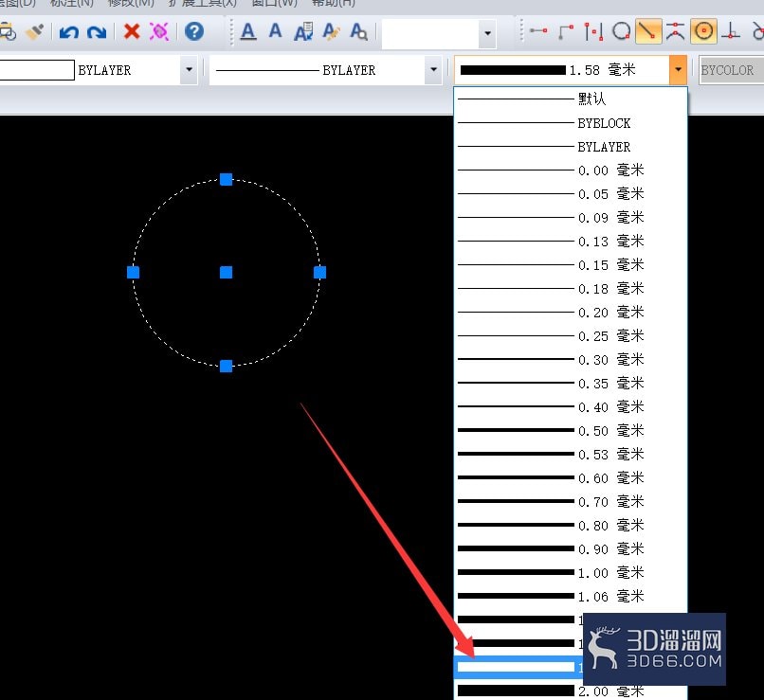Select 2.00 毫米 lineweight
Screen dimensions: 764x700
coord(570,691)
